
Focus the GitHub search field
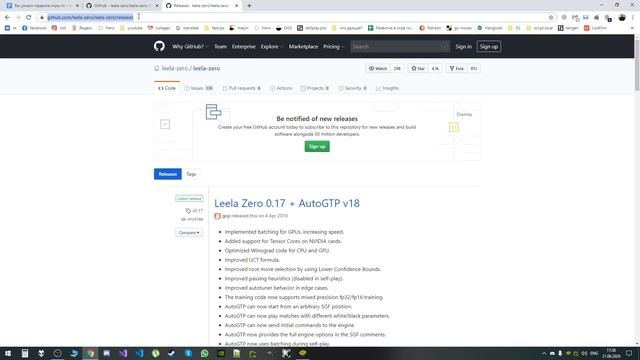[x=400, y=47]
